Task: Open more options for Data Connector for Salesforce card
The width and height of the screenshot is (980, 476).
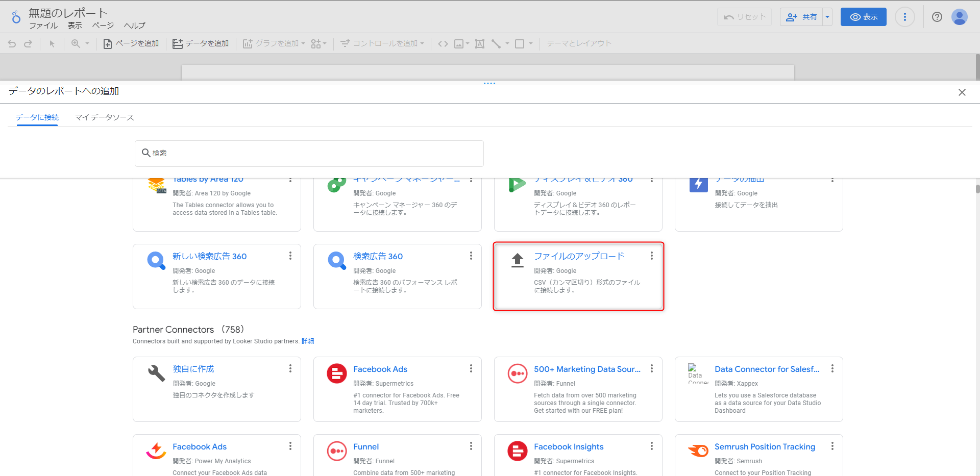Action: click(x=832, y=368)
